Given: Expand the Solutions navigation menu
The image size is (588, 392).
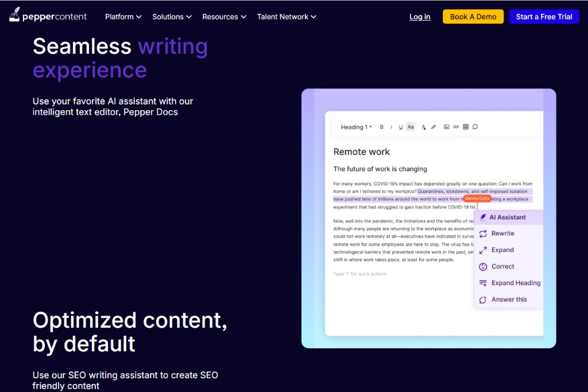Looking at the screenshot, I should pos(172,17).
